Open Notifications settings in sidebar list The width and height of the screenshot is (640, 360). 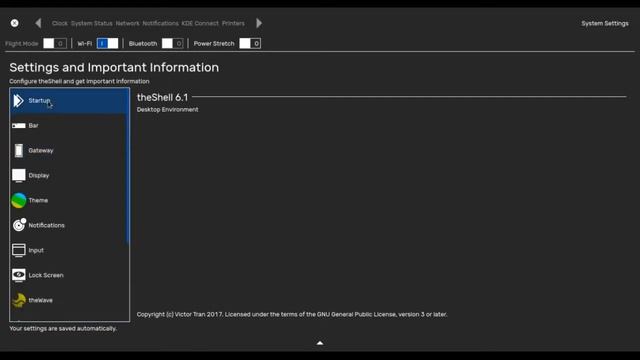(47, 225)
